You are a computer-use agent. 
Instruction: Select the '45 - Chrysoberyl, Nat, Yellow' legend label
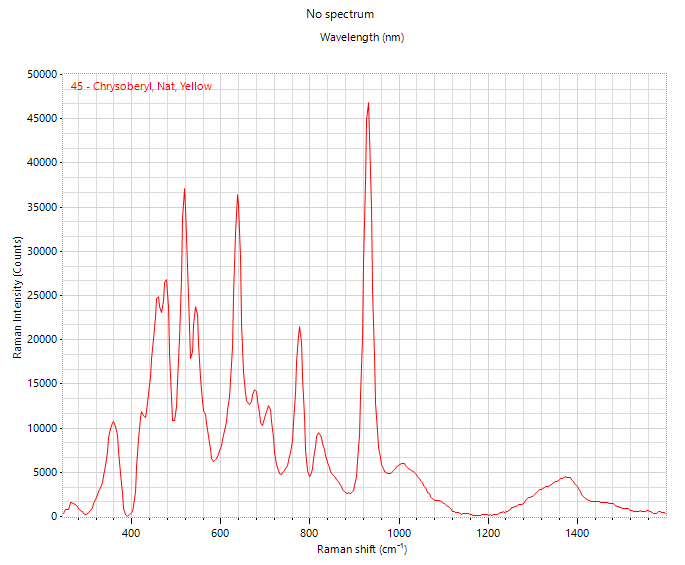141,86
